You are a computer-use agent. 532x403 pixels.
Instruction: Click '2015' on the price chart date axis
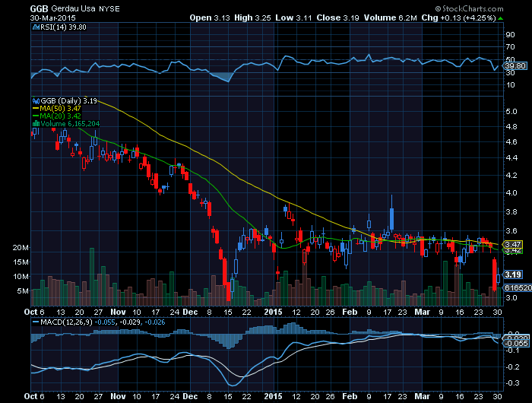[273, 312]
